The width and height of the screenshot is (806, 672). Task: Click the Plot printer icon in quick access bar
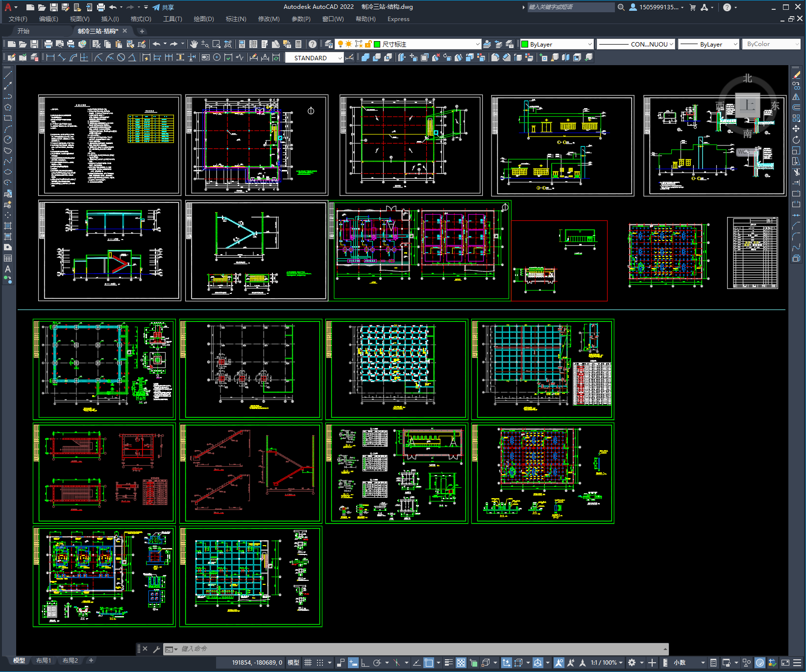pos(101,7)
